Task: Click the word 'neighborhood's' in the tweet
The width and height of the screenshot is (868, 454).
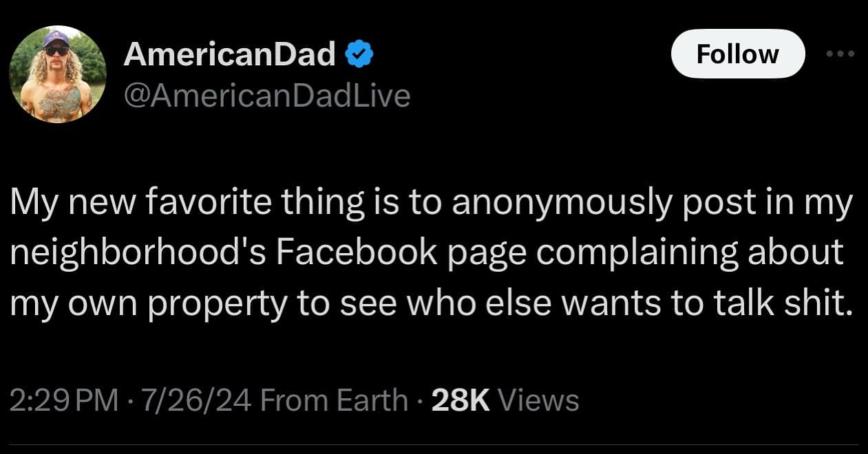Action: [138, 254]
